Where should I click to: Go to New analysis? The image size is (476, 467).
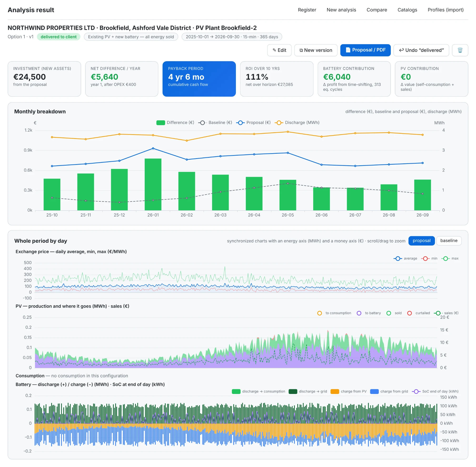click(341, 10)
